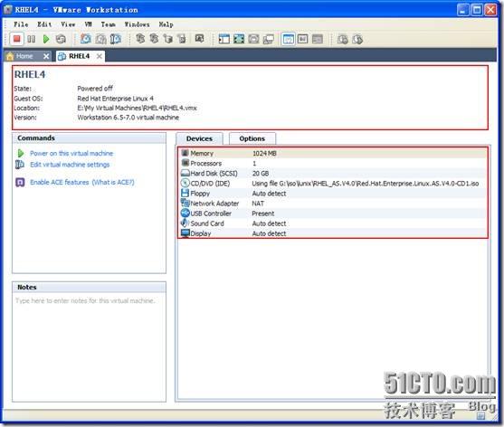Viewport: 504px width, 427px height.
Task: Click the purple ACE icon in Commands
Action: point(20,182)
